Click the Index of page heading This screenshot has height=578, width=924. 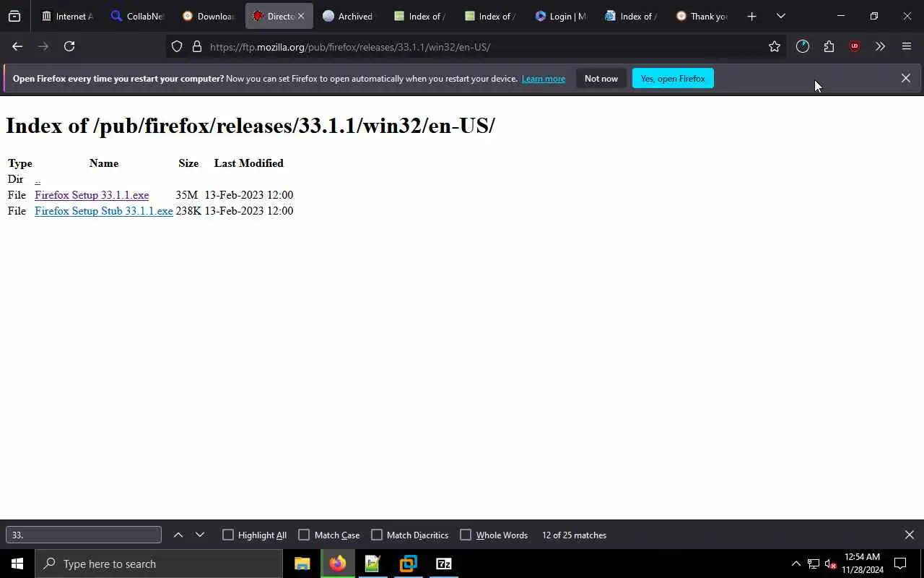coord(250,126)
